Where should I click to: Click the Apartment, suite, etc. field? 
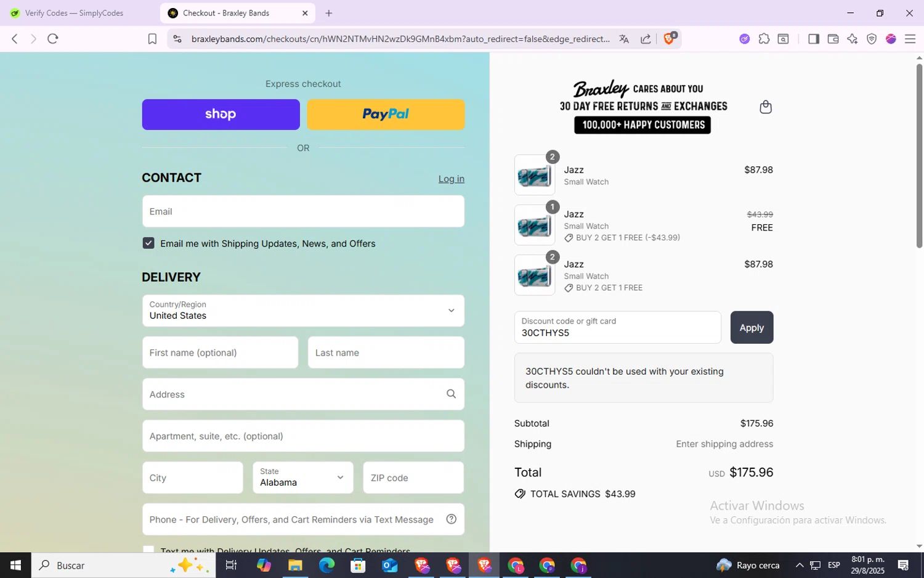[x=303, y=436]
